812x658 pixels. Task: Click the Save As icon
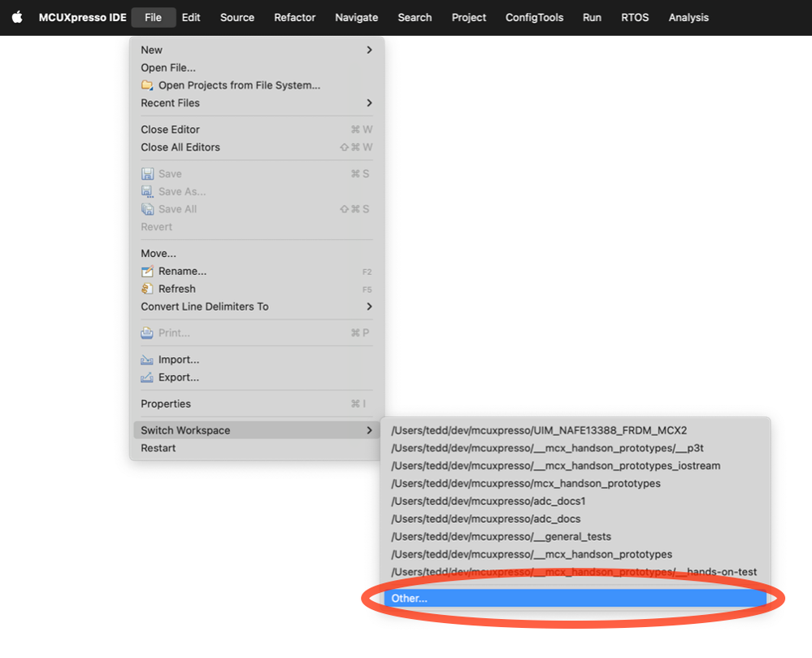coord(147,191)
